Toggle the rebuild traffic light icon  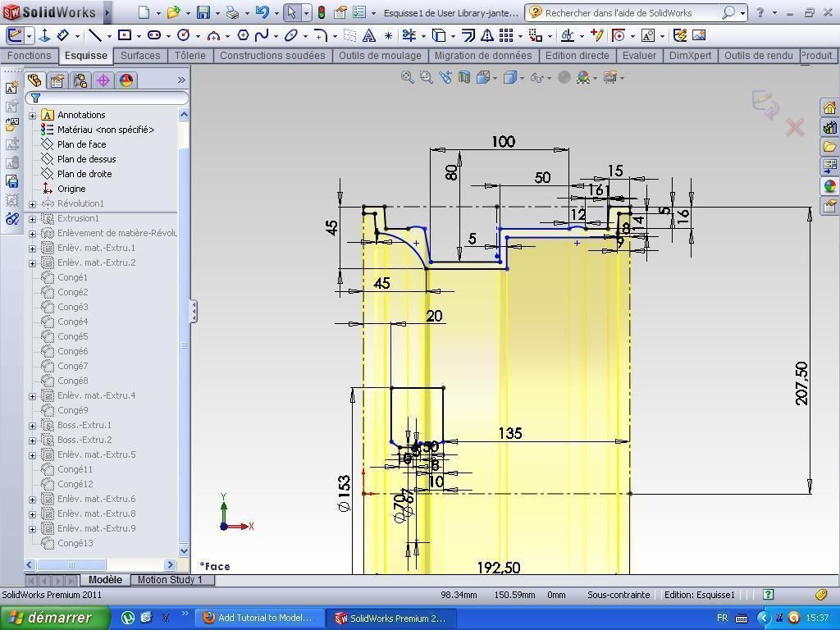321,12
